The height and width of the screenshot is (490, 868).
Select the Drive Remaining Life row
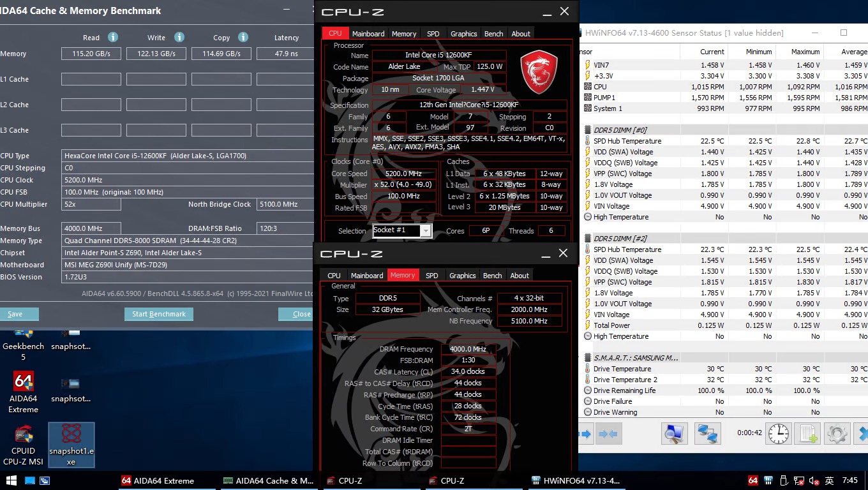coord(722,390)
